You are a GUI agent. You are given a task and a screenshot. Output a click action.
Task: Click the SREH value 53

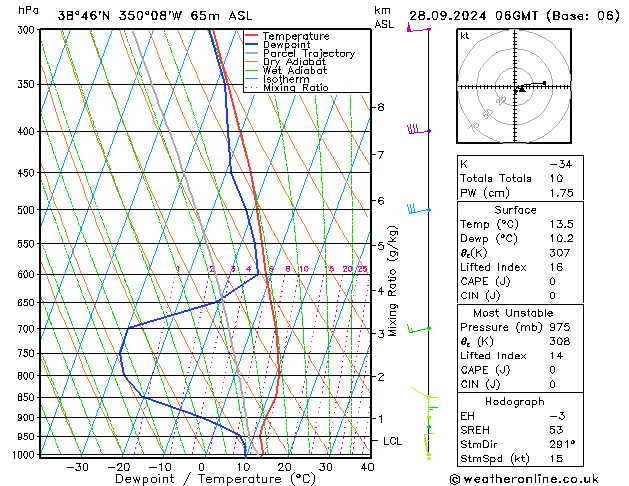(x=556, y=430)
